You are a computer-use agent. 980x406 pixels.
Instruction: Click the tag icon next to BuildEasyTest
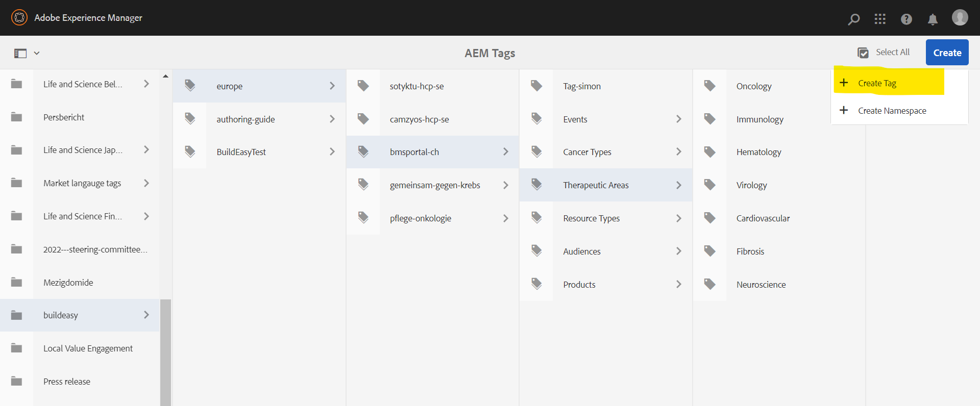click(190, 151)
